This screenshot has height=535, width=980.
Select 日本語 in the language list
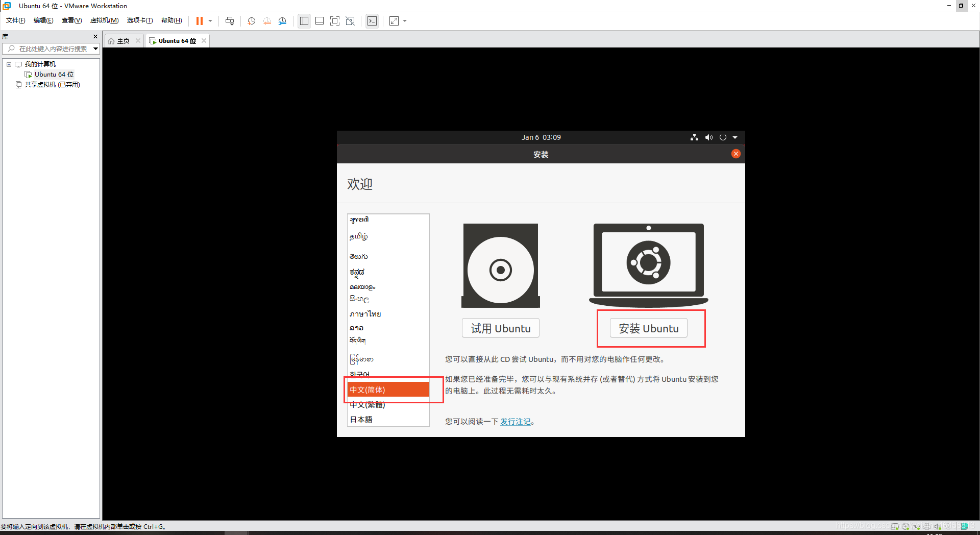361,420
